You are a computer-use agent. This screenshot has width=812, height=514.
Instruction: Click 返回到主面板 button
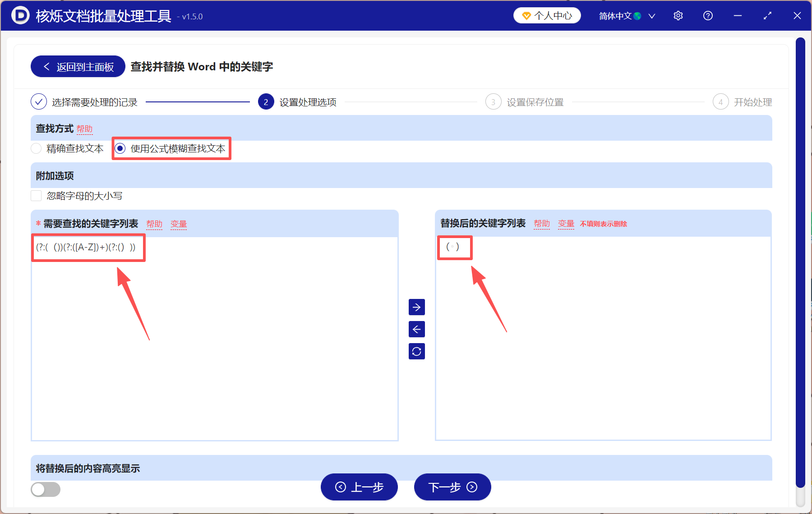click(77, 66)
